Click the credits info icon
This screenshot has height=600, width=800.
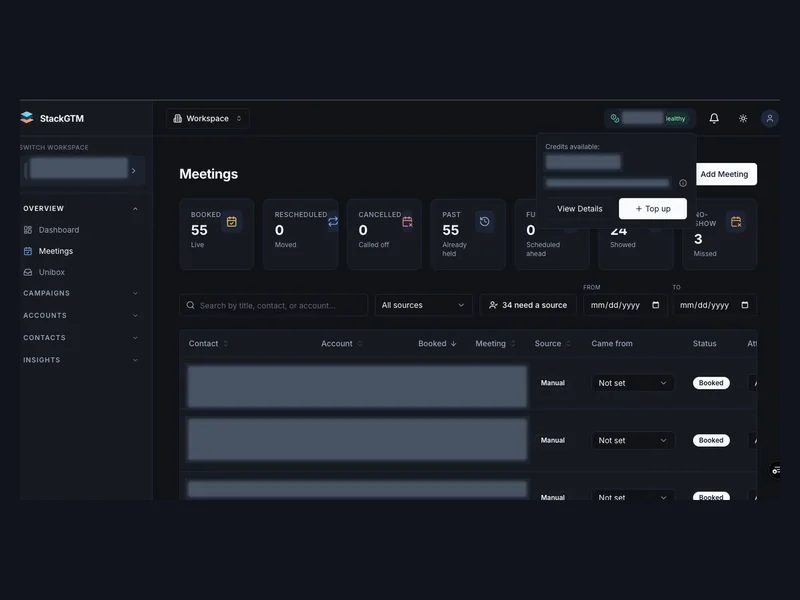click(683, 183)
